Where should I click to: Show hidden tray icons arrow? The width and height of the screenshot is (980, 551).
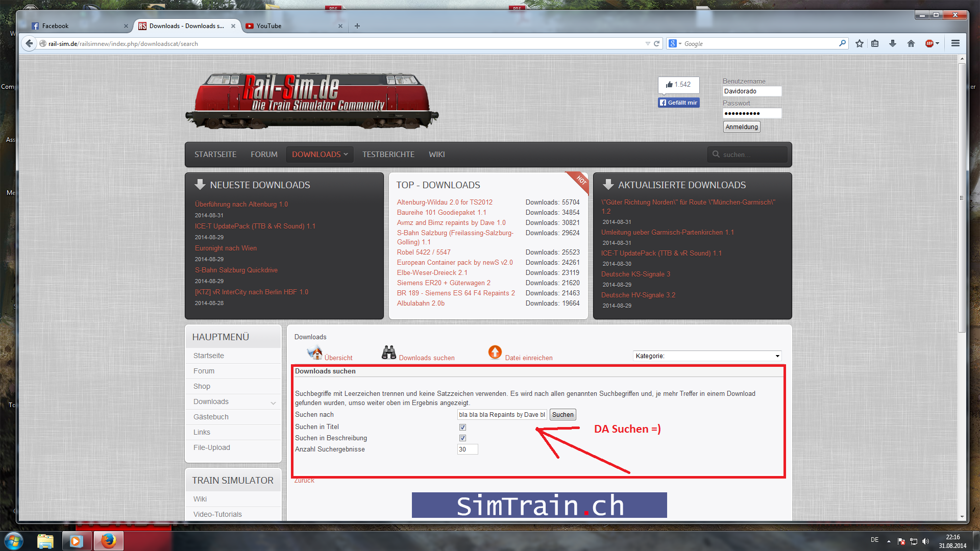(x=889, y=541)
